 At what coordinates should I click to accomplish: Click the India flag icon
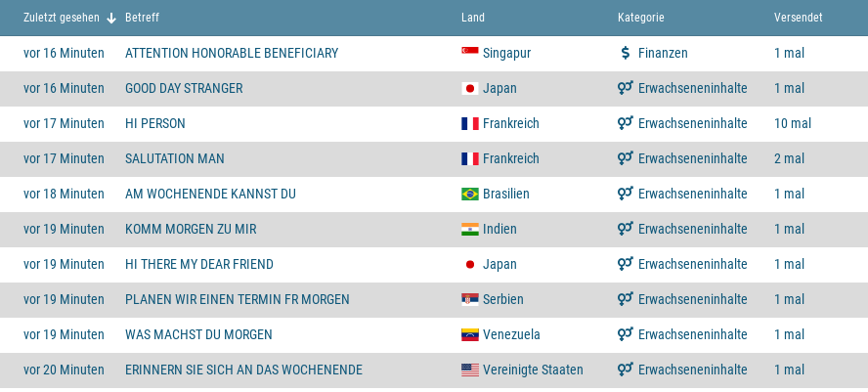click(x=469, y=229)
